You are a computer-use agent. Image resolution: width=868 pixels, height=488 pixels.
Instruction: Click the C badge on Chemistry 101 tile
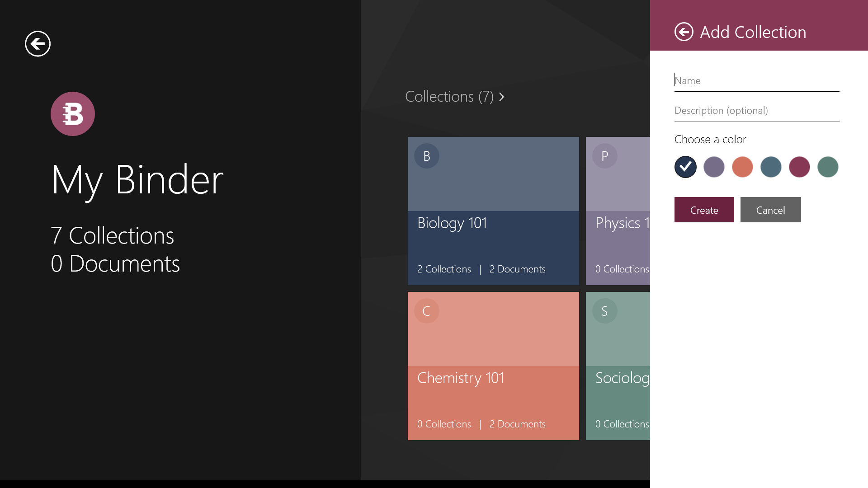tap(426, 310)
